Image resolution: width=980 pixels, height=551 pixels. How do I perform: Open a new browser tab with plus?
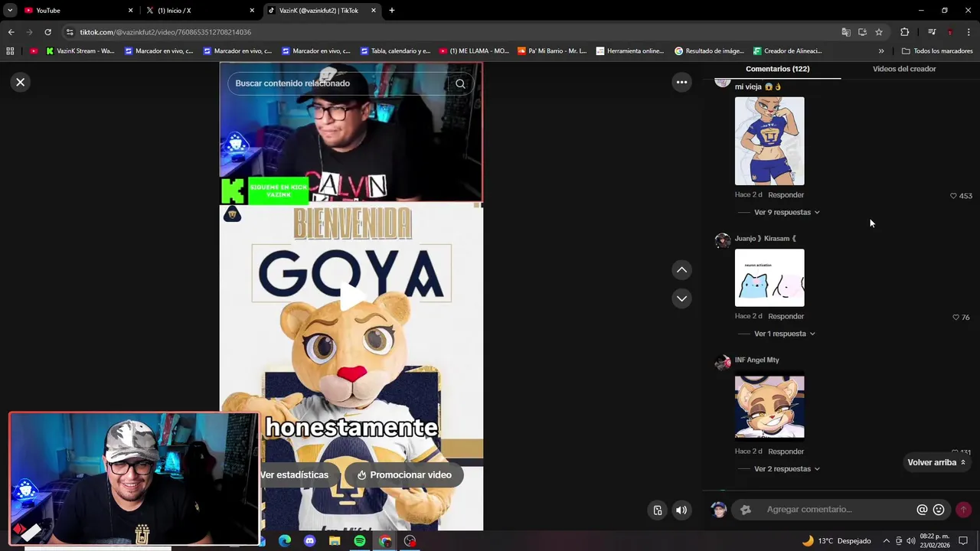click(x=392, y=11)
